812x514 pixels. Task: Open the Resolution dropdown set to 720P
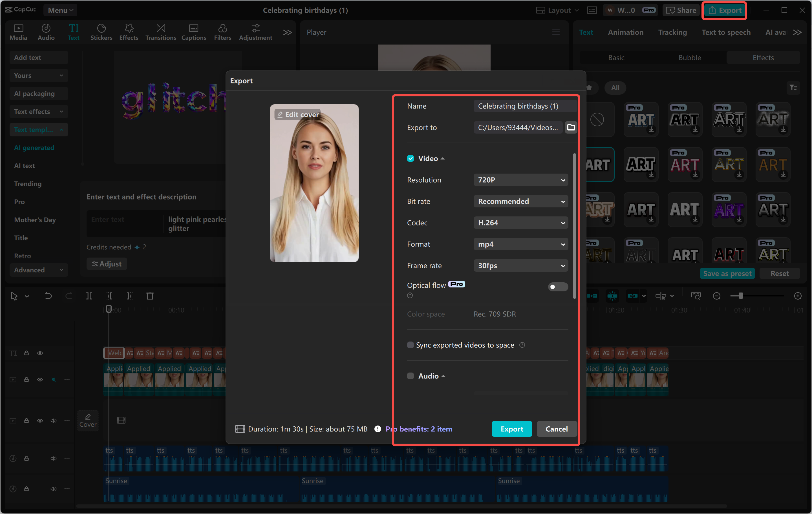[x=520, y=180]
